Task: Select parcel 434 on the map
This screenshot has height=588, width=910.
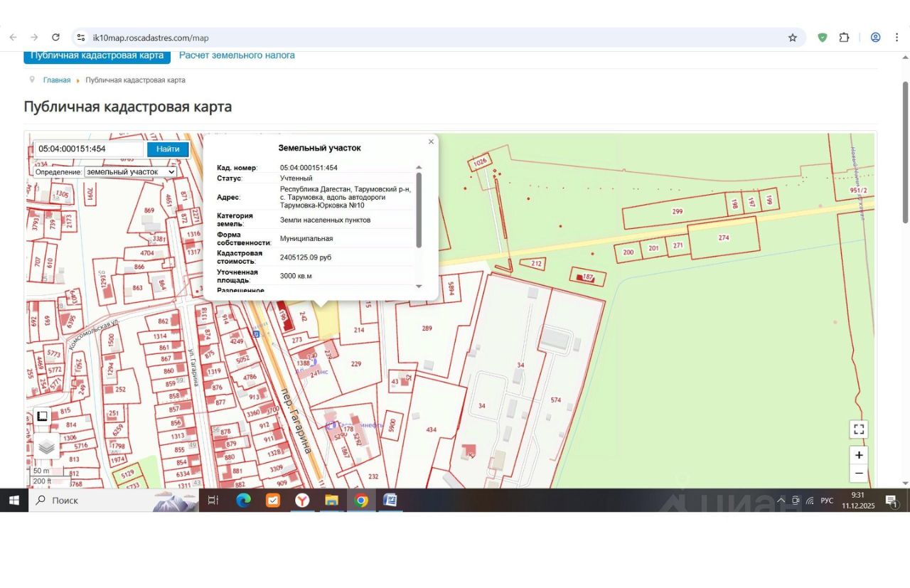Action: point(431,429)
